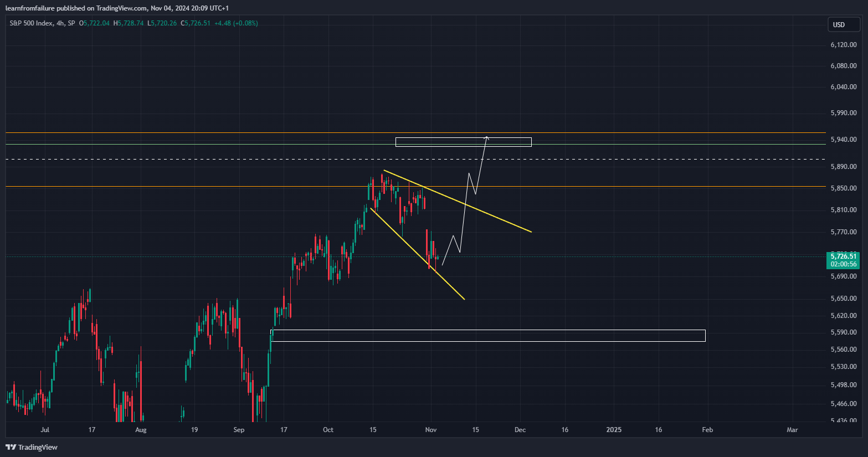
Task: Click the 5,850.00 price axis label
Action: (844, 188)
